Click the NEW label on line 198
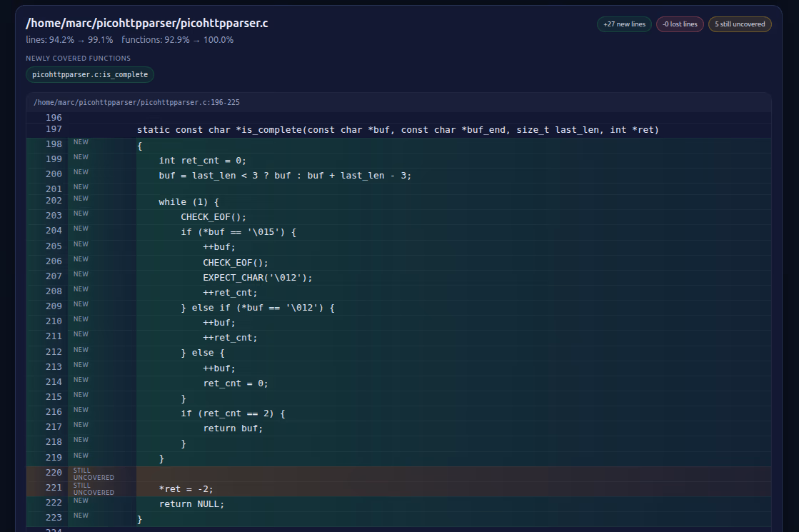Screen dimensions: 799x532 81,142
